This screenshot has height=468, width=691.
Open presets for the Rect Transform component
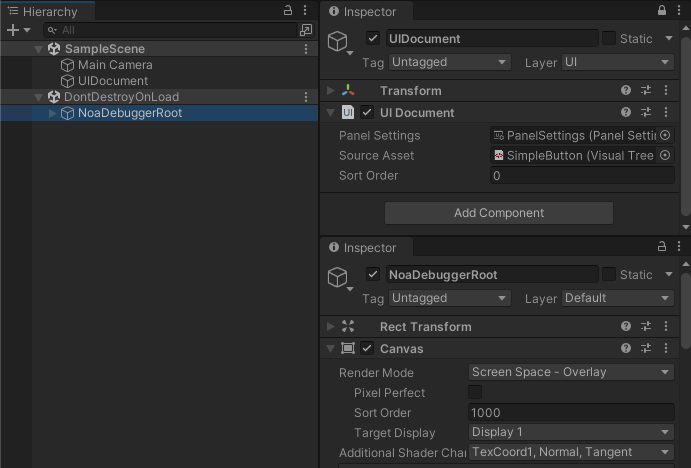click(x=646, y=326)
